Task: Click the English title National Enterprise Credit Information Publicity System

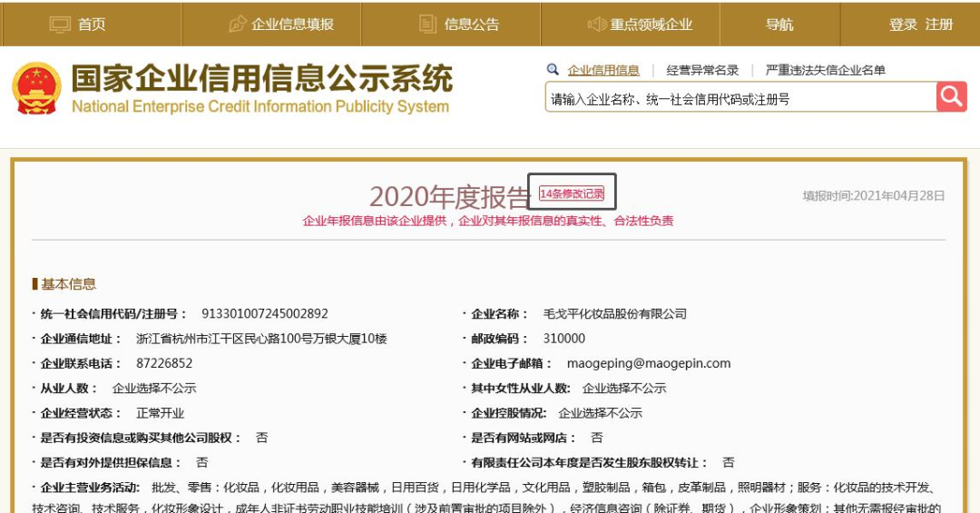Action: pos(260,106)
